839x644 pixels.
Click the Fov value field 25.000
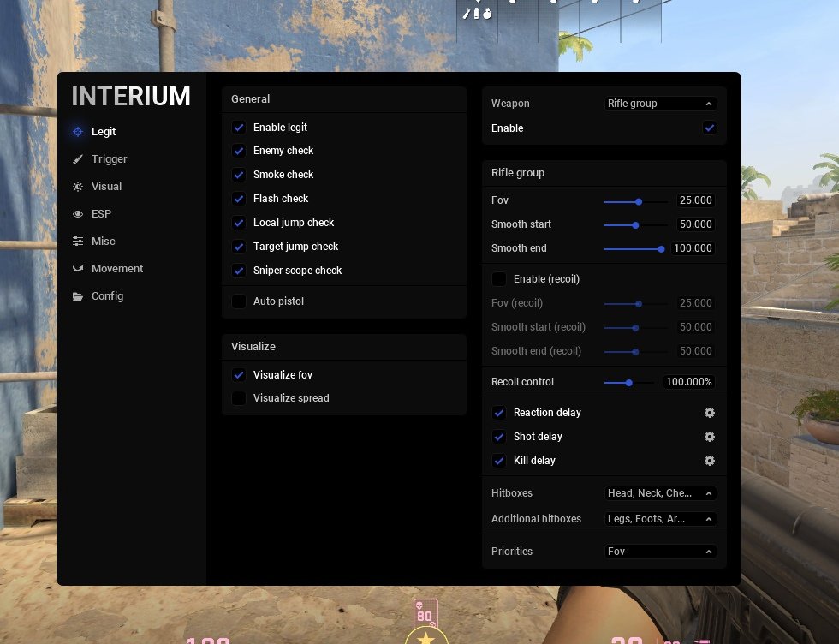click(x=695, y=200)
